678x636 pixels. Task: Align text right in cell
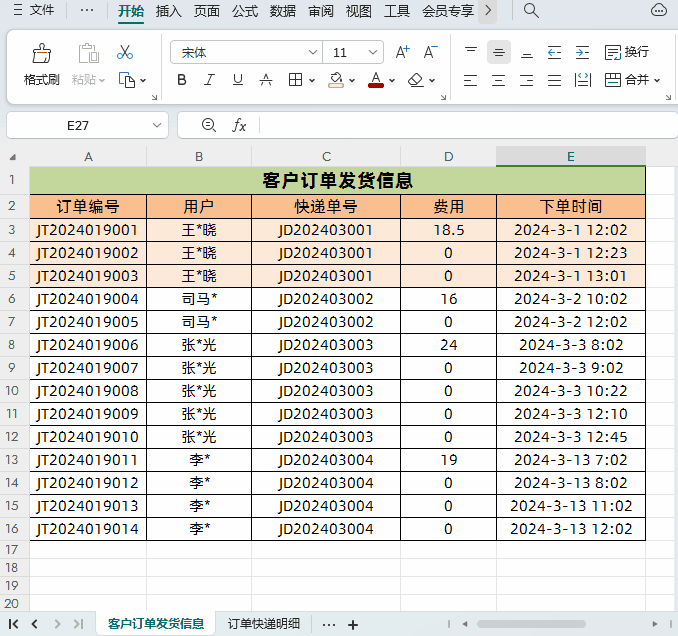coord(526,80)
